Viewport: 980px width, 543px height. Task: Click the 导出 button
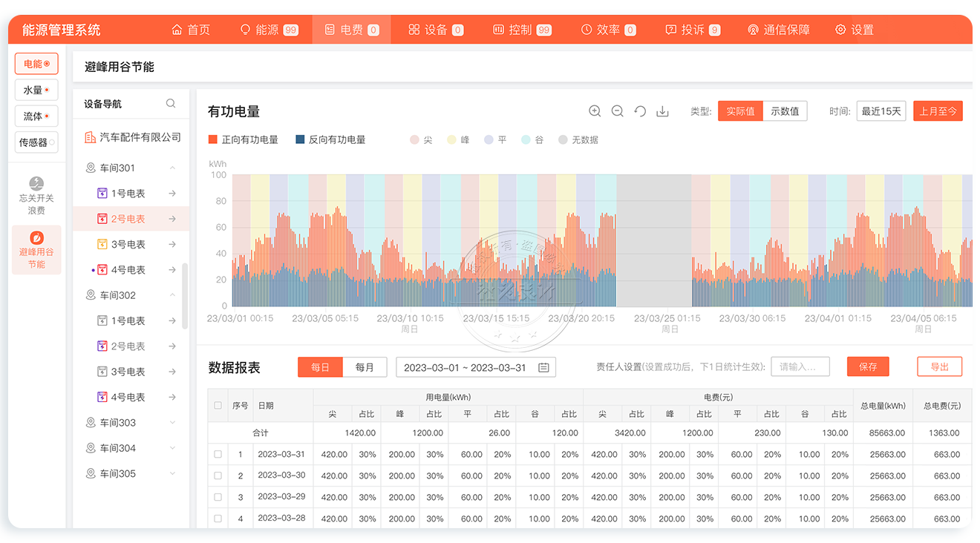coord(940,366)
